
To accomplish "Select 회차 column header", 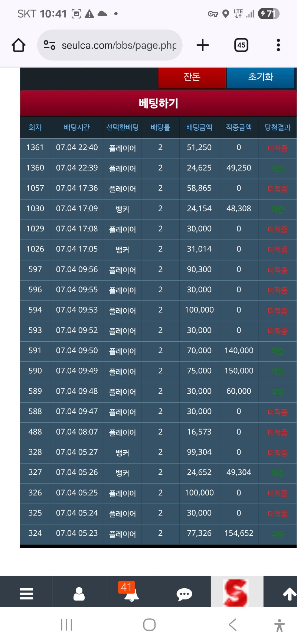I will (35, 127).
